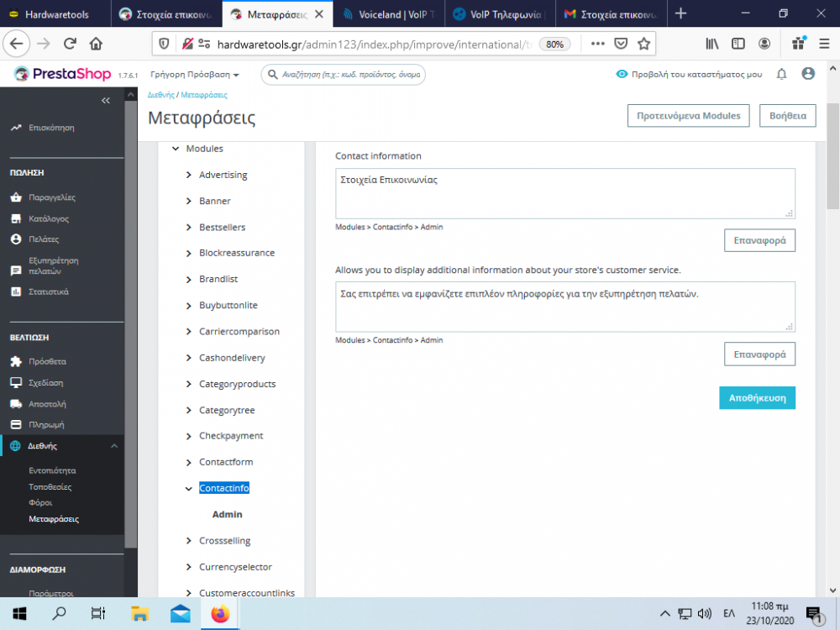Screen dimensions: 840x630
Task: Open the Παραγγελίες (Orders) section icon
Action: (x=16, y=197)
